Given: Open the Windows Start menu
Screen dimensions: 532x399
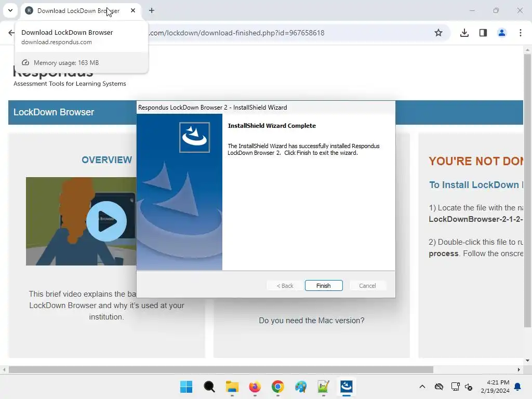Looking at the screenshot, I should [187, 387].
